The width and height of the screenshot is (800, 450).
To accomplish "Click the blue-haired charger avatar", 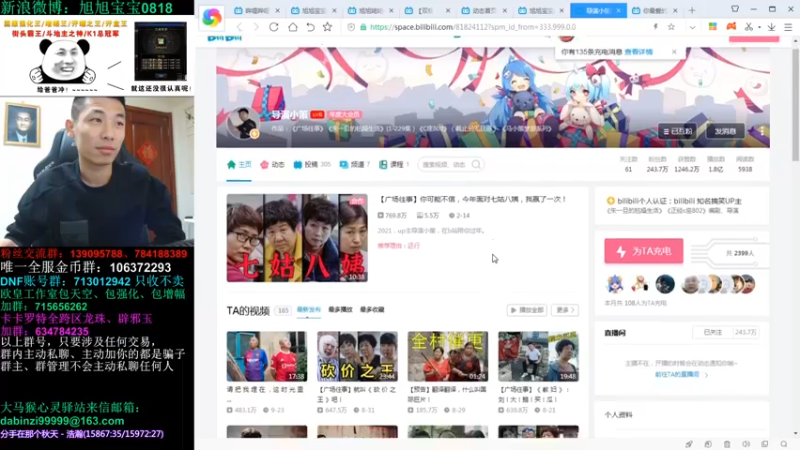I will pyautogui.click(x=615, y=284).
